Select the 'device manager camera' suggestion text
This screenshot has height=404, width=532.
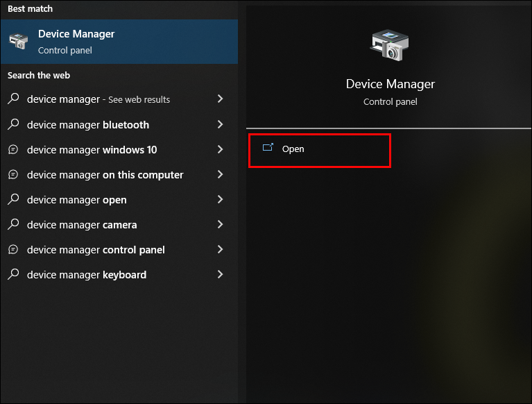82,225
